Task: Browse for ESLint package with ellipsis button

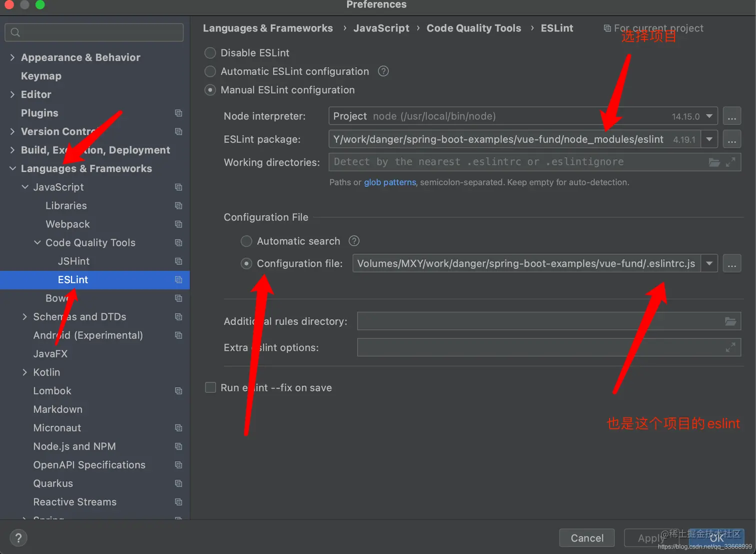Action: point(732,139)
